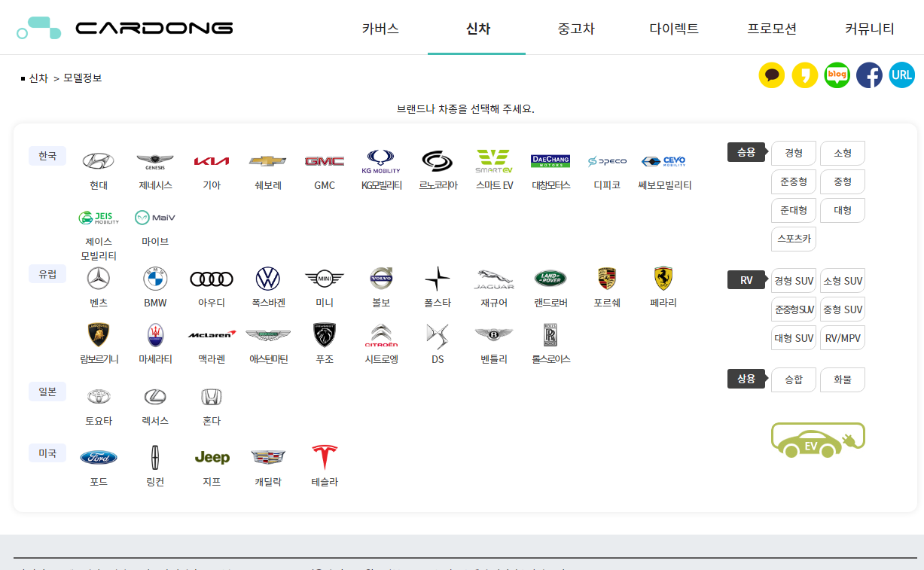Select the Dpeco (디피코) brand logo

[607, 161]
